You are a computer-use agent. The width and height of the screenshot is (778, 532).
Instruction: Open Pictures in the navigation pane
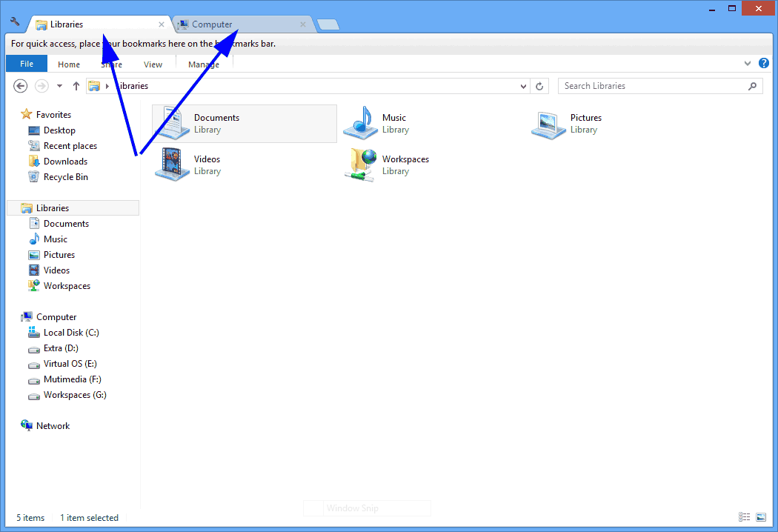coord(59,255)
